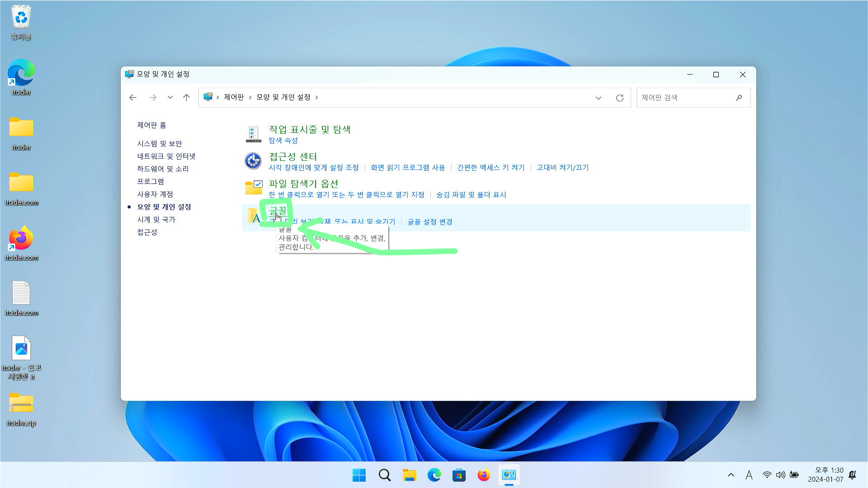Screen dimensions: 868x488
Task: Launch Microsoft Edge from the taskbar
Action: pos(434,475)
